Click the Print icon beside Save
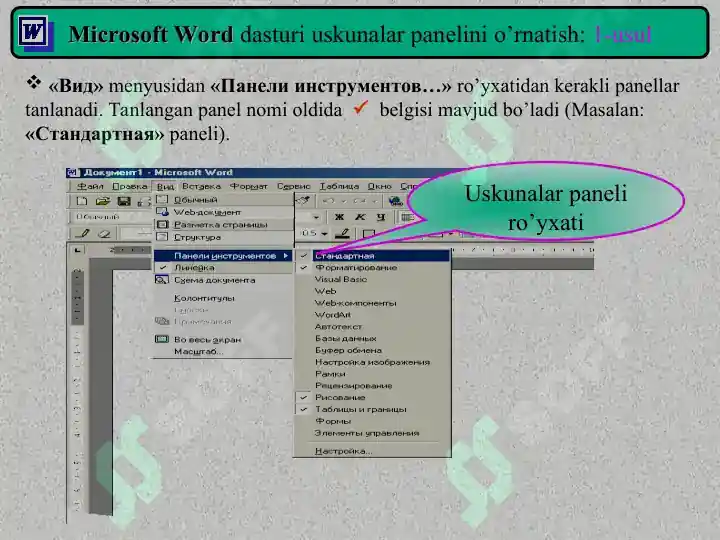 pos(144,201)
